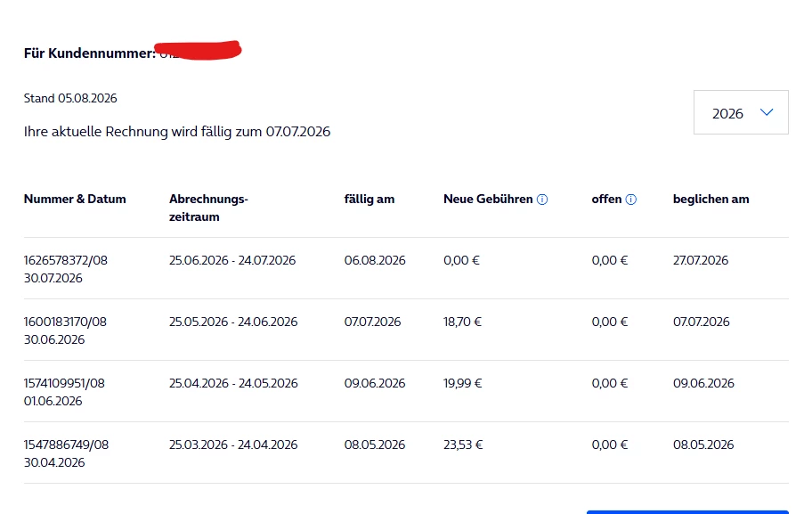Click the 23,53 € fee amount
The height and width of the screenshot is (514, 812).
(463, 445)
